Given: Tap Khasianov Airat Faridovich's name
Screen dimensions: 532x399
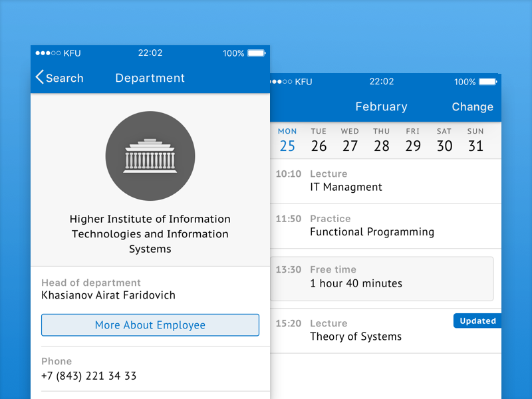Looking at the screenshot, I should 109,295.
